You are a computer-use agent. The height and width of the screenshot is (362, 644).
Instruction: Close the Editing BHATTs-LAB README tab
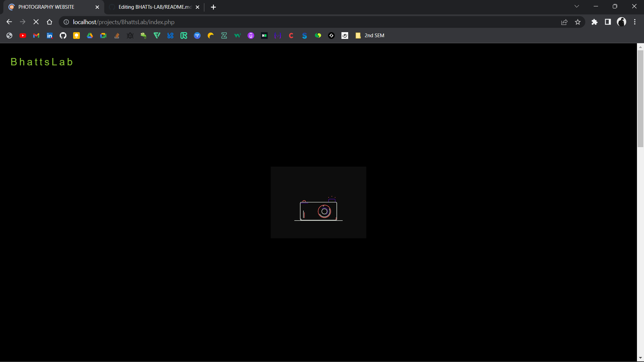[x=198, y=7]
